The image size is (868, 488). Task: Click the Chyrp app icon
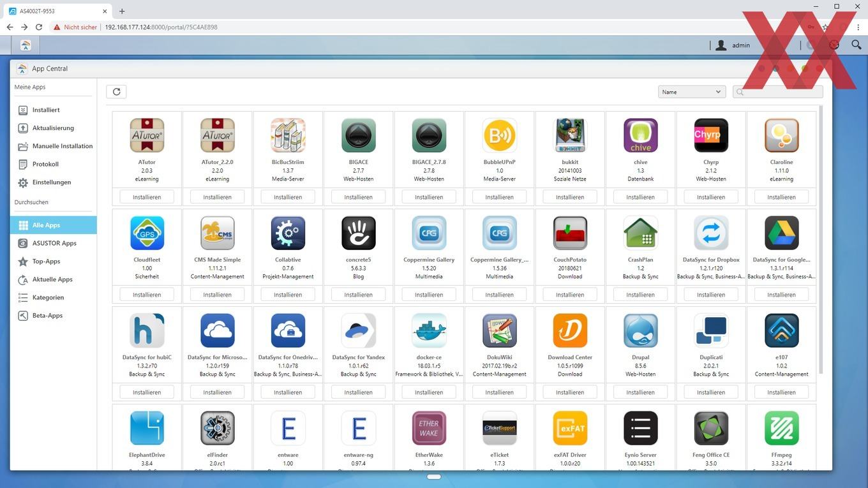click(711, 135)
